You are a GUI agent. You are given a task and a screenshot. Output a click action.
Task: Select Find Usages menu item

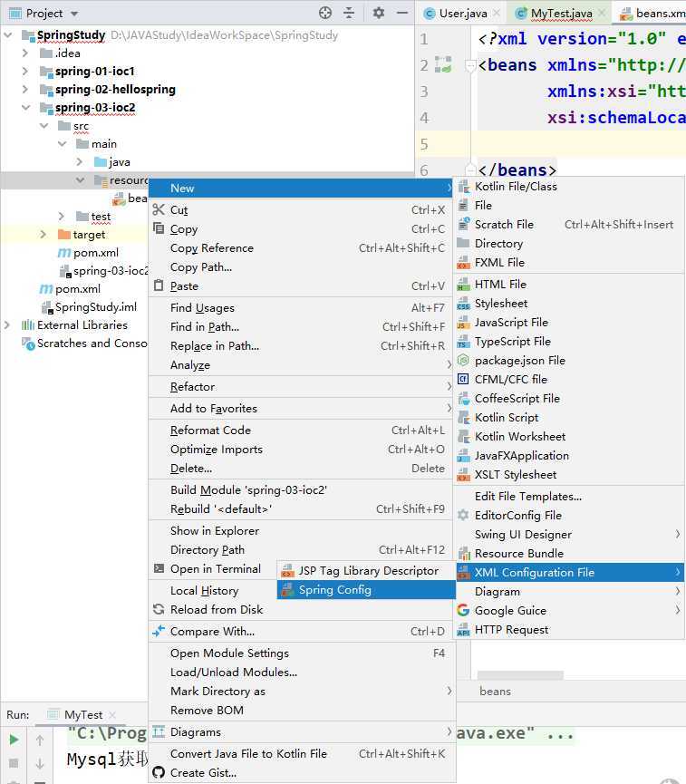(302, 307)
